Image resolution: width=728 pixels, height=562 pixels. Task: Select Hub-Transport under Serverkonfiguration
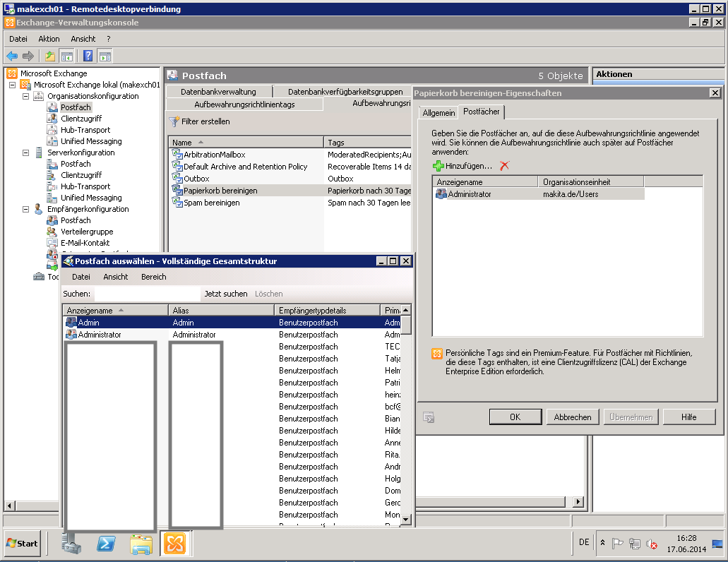click(x=85, y=186)
